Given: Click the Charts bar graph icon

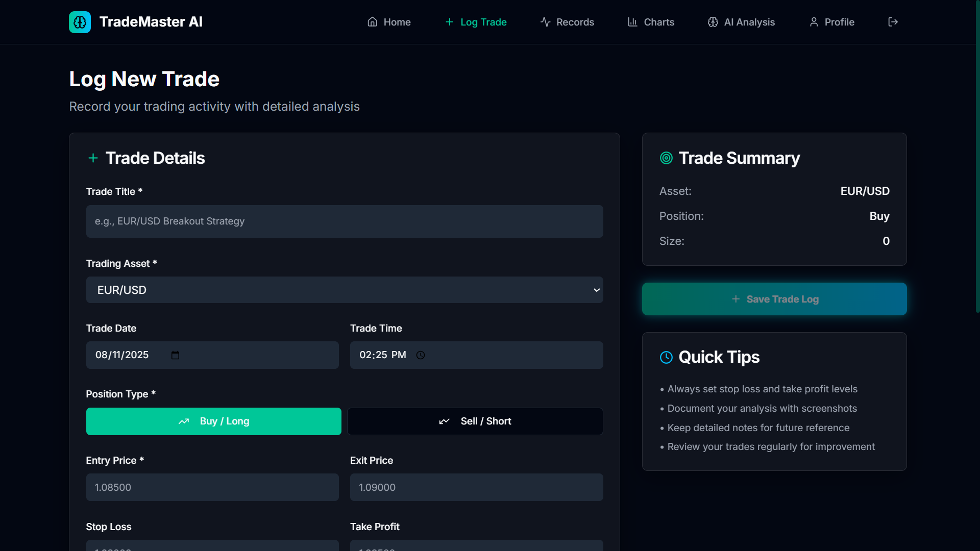Looking at the screenshot, I should pyautogui.click(x=632, y=22).
